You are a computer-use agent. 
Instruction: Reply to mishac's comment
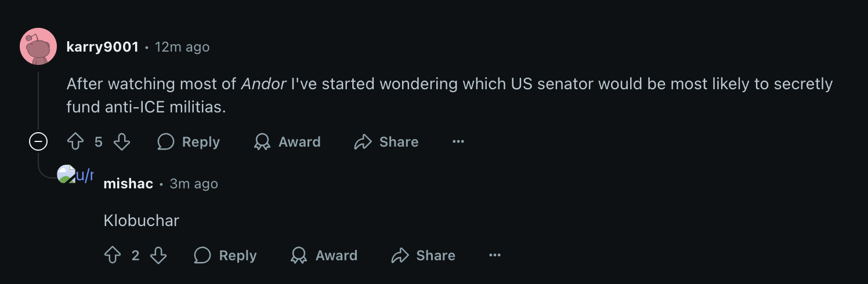pyautogui.click(x=225, y=256)
